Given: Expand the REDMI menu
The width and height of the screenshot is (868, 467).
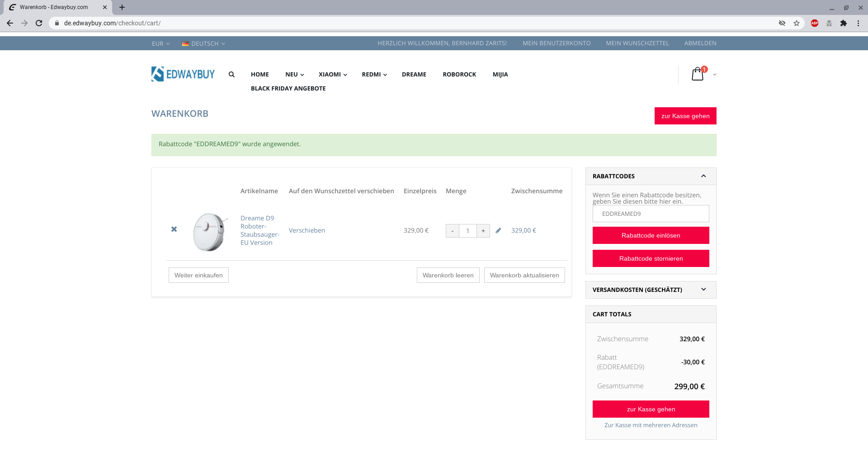Looking at the screenshot, I should click(x=374, y=75).
